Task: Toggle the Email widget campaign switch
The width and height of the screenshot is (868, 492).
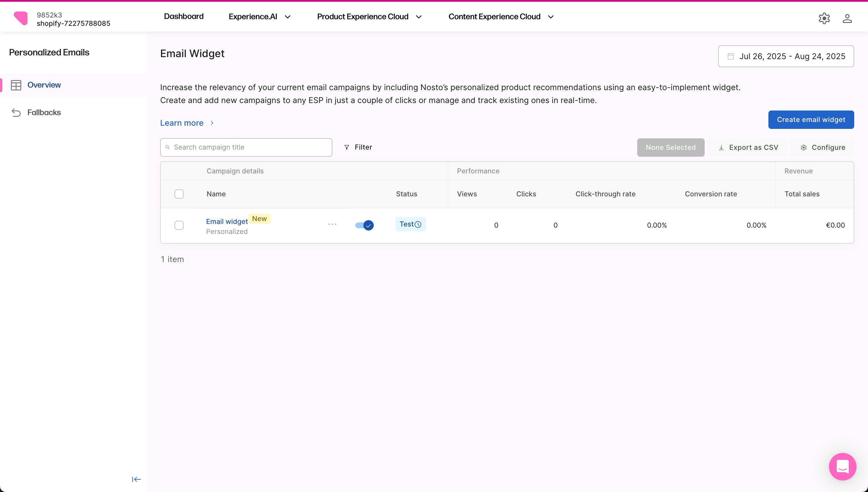Action: (x=364, y=225)
